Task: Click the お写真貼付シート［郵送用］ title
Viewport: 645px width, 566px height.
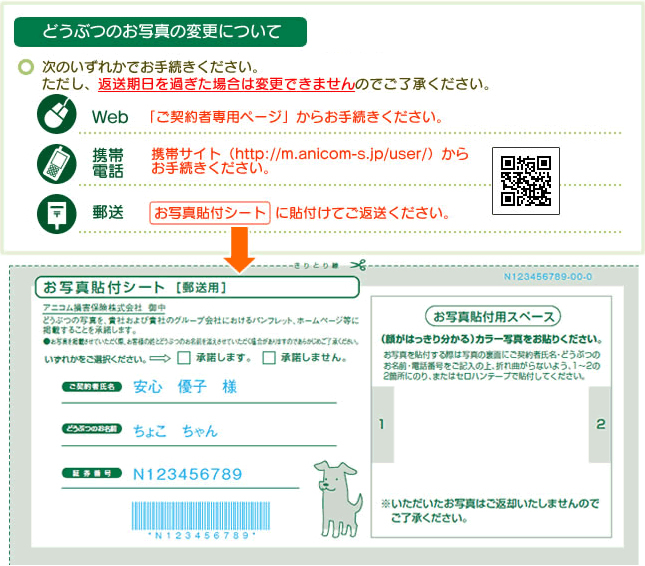Action: click(197, 287)
